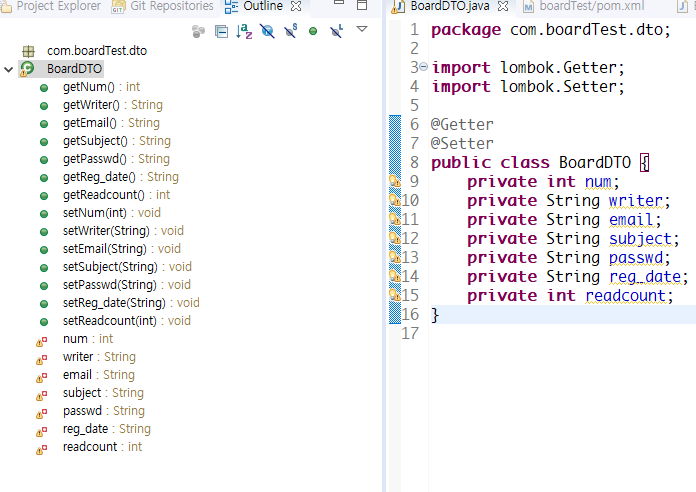Select getWriter() method in Outline
This screenshot has width=696, height=492.
click(x=113, y=105)
